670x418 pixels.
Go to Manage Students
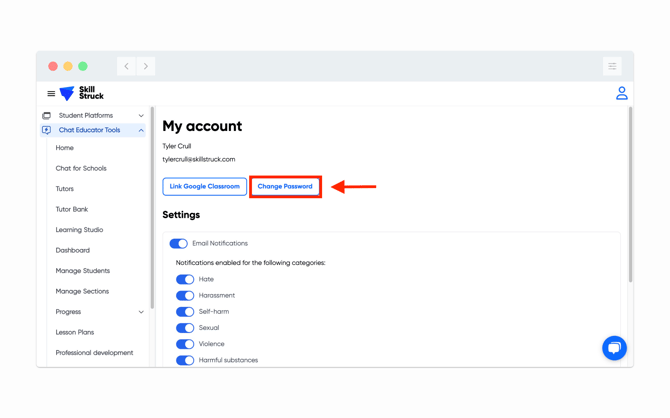(83, 271)
